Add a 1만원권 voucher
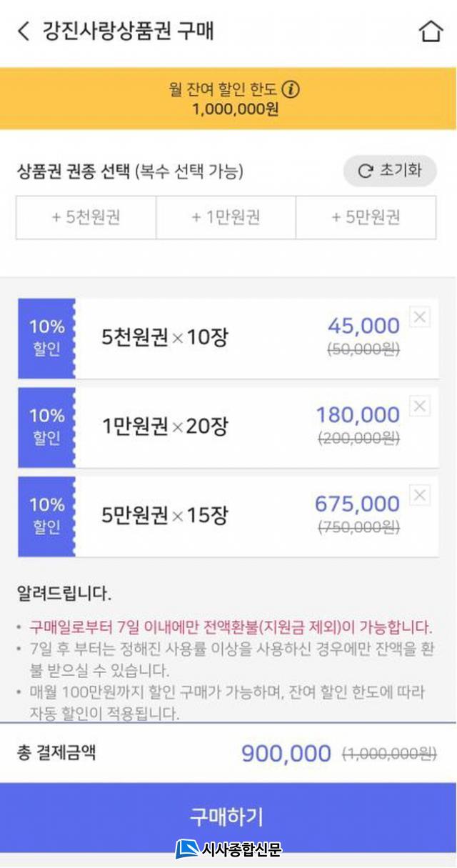 pyautogui.click(x=226, y=217)
